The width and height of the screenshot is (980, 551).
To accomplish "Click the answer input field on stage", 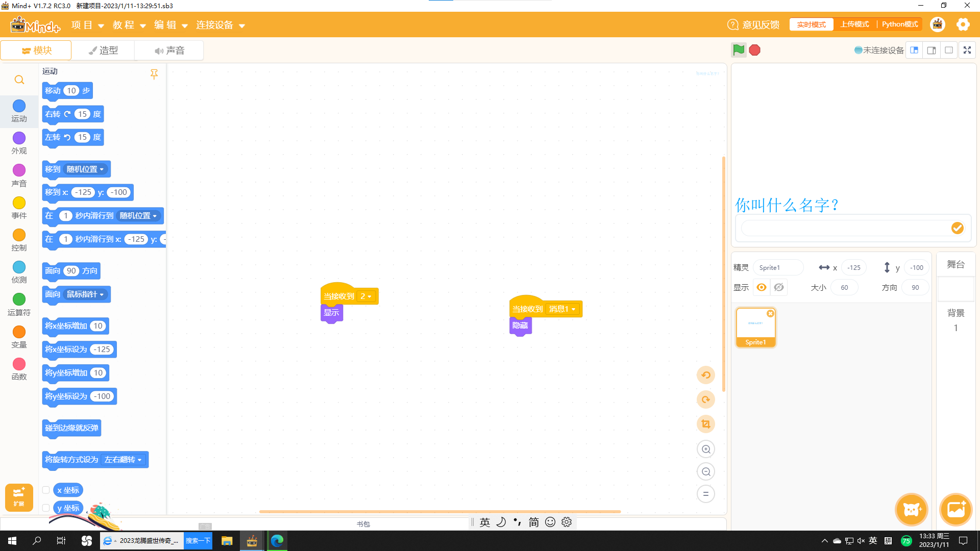I will (x=845, y=228).
